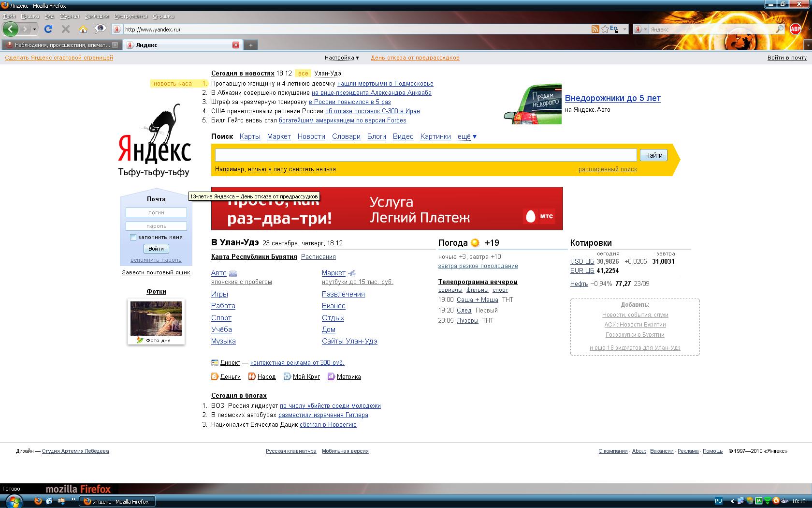Viewport: 812px width, 508px height.
Task: Click the 'пароль' input field
Action: coord(156,226)
